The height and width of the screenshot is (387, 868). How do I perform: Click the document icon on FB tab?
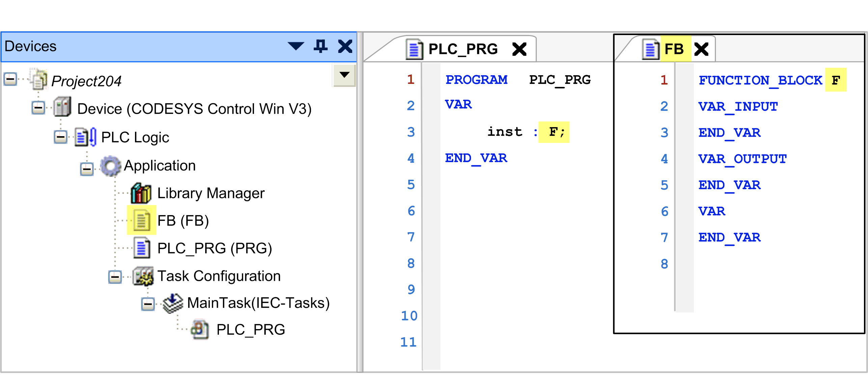[x=651, y=49]
